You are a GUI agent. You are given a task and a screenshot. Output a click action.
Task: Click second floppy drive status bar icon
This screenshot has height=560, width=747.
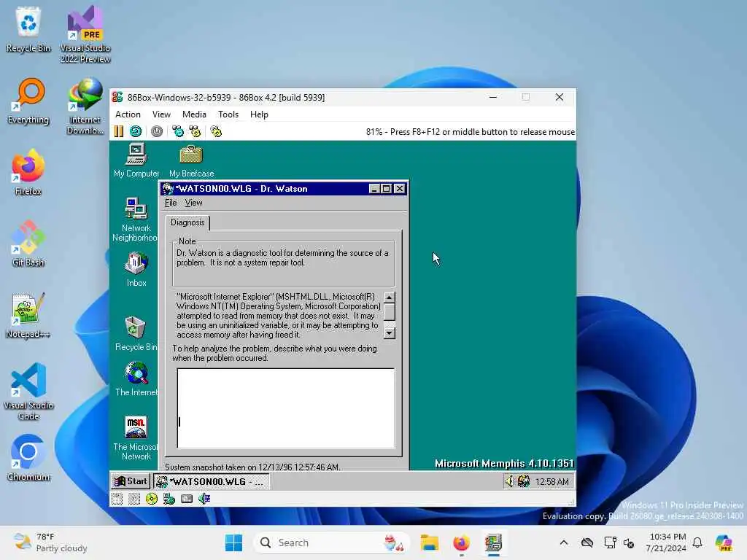(x=134, y=499)
